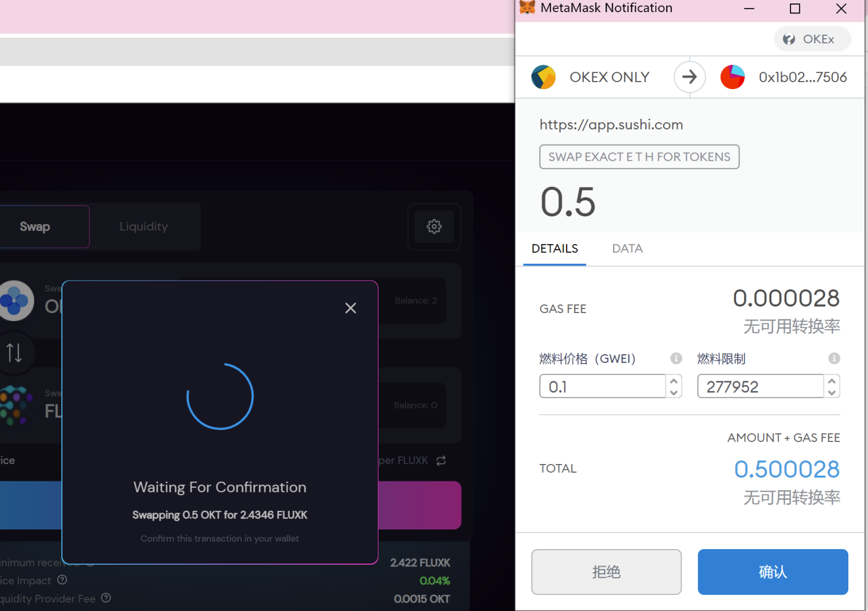Increase the gas limit value
Viewport: 868px width, 611px height.
click(832, 381)
